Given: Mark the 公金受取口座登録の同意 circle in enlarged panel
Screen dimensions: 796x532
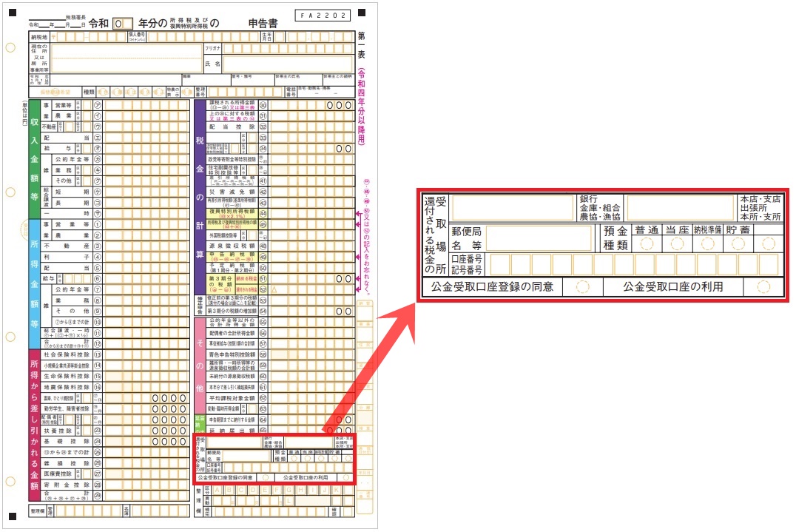Looking at the screenshot, I should point(583,287).
